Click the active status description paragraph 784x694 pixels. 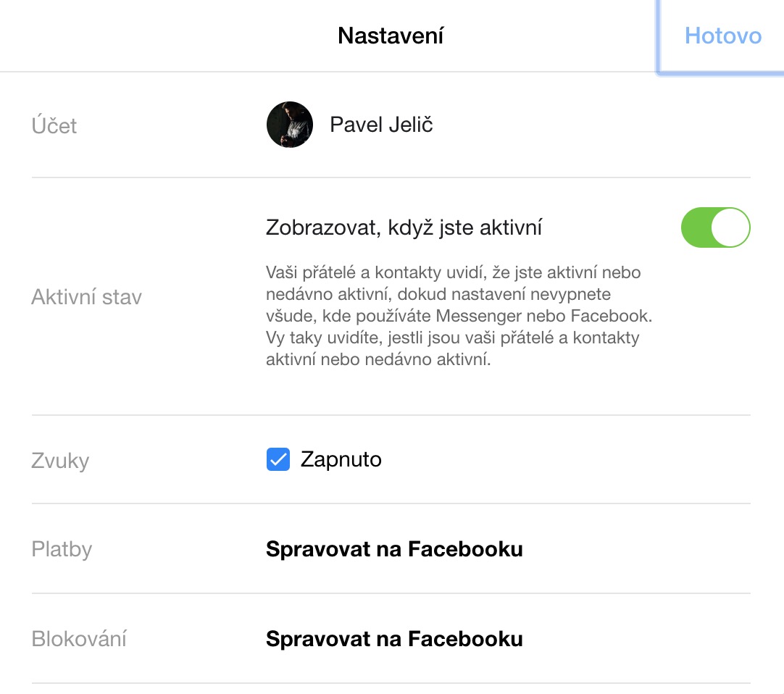pos(453,316)
